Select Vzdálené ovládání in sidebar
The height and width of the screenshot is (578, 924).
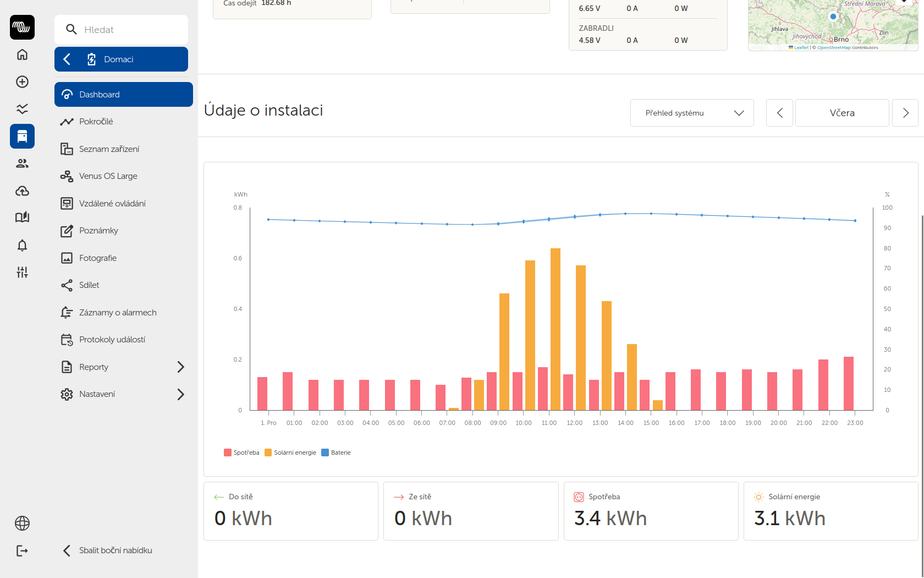click(x=112, y=204)
